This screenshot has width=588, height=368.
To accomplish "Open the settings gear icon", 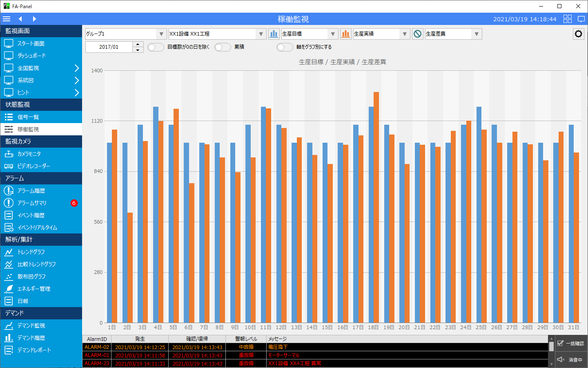I will (578, 34).
